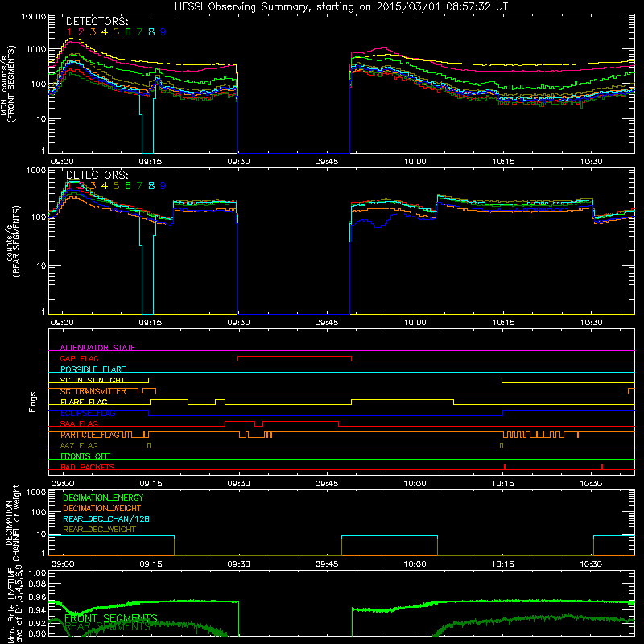Viewport: 644px width, 644px height.
Task: Click the DECIMATION_WEIGHT legend entry
Action: tap(102, 508)
